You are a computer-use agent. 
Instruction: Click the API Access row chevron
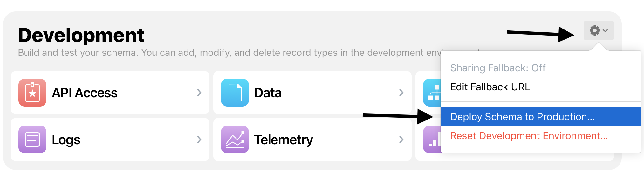[x=199, y=93]
